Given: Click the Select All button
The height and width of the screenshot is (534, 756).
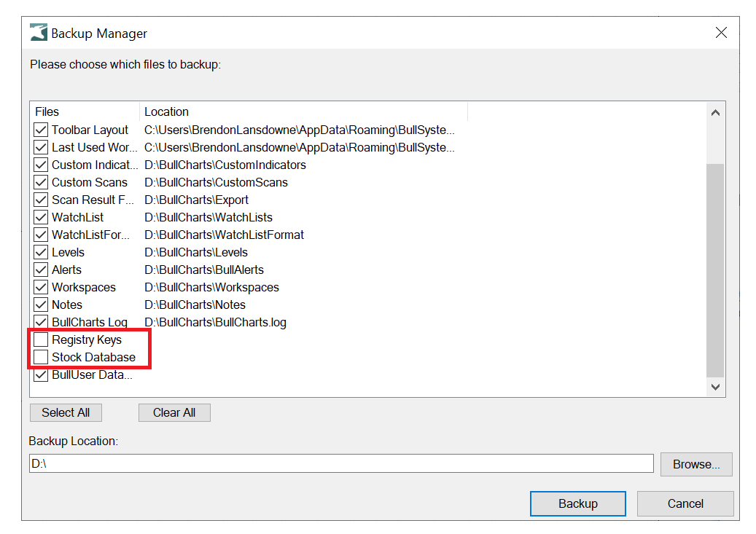Looking at the screenshot, I should click(x=66, y=412).
